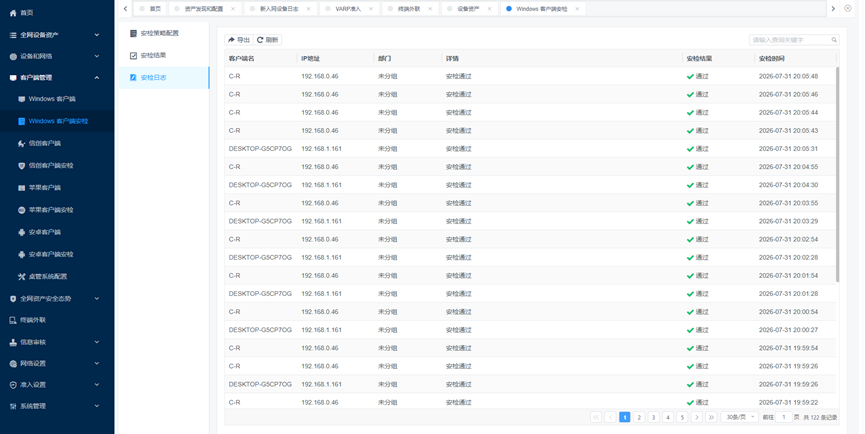Switch to the 终端外联 tab
This screenshot has width=865, height=434.
tap(409, 9)
